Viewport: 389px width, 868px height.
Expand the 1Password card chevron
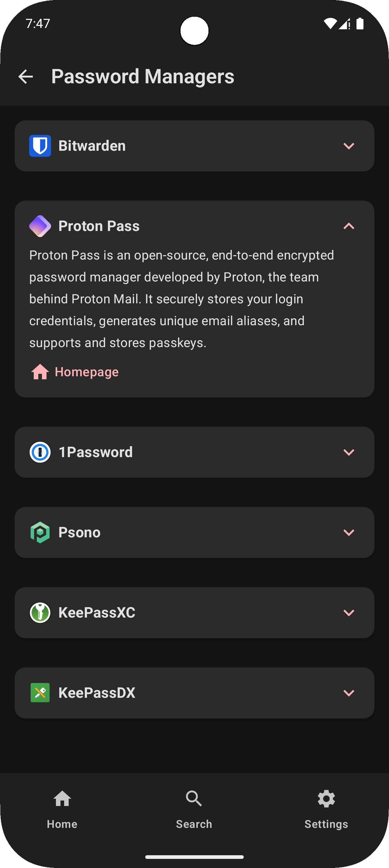pos(349,452)
